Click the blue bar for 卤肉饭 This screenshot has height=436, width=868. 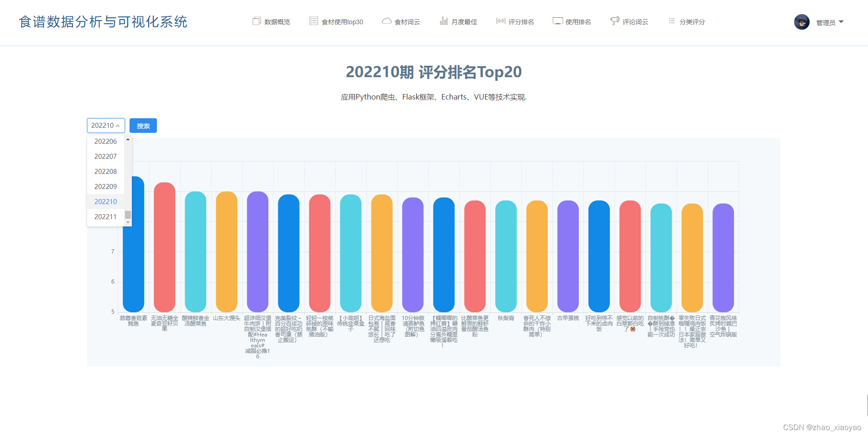[x=599, y=256]
